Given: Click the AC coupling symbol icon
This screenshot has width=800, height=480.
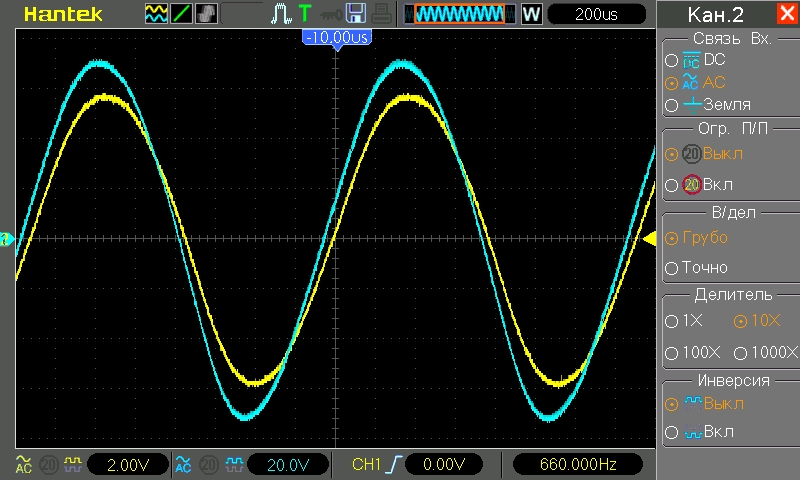Looking at the screenshot, I should pyautogui.click(x=690, y=82).
